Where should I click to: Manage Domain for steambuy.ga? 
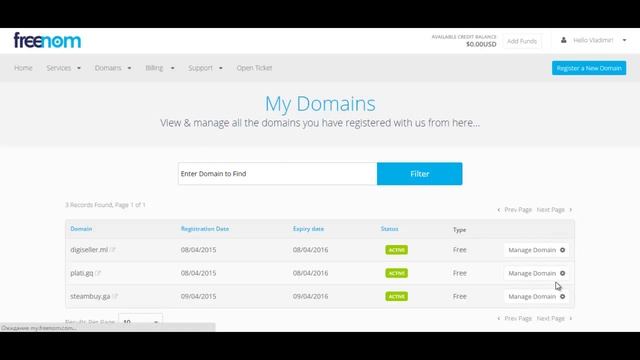pyautogui.click(x=536, y=296)
